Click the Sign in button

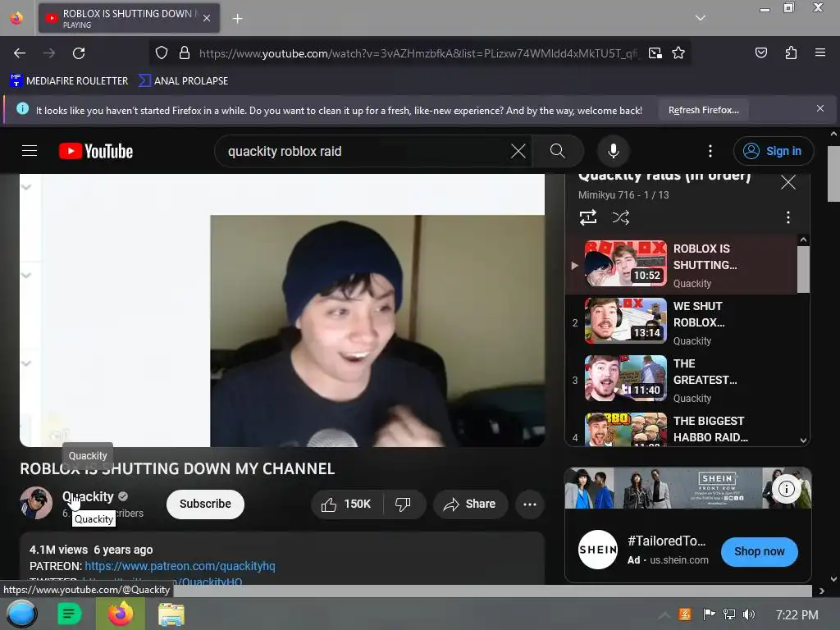(773, 151)
